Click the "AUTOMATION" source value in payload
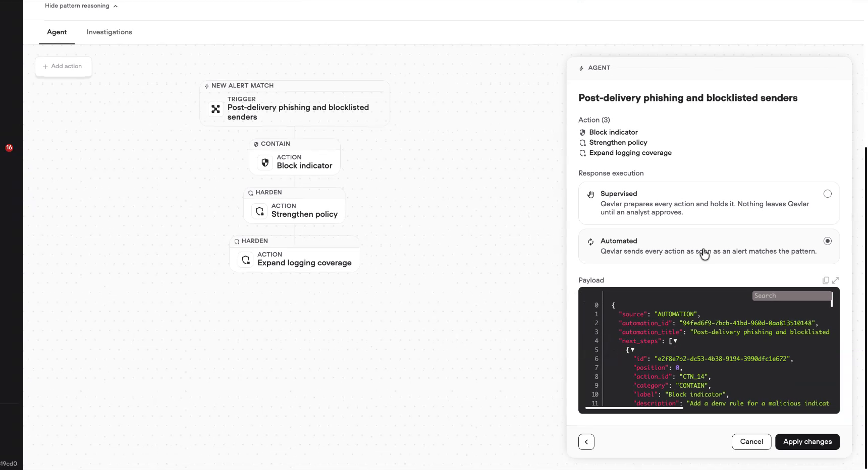 tap(675, 314)
